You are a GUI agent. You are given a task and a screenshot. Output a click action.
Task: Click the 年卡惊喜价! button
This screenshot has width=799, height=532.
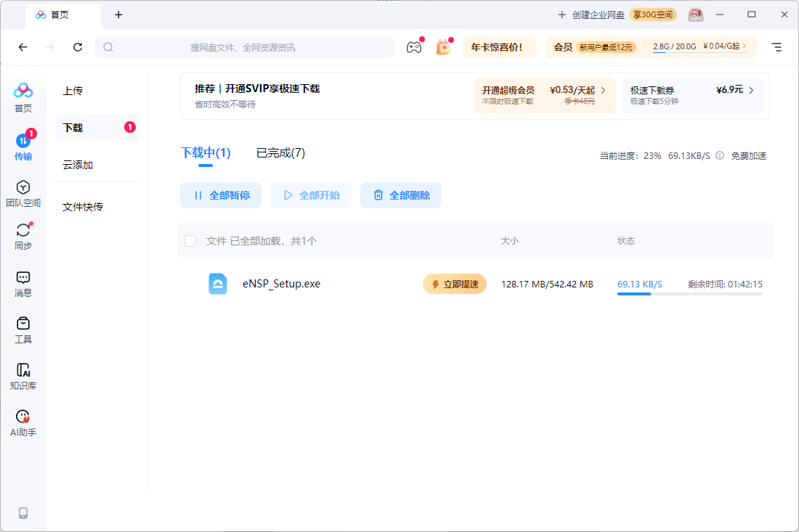(500, 47)
